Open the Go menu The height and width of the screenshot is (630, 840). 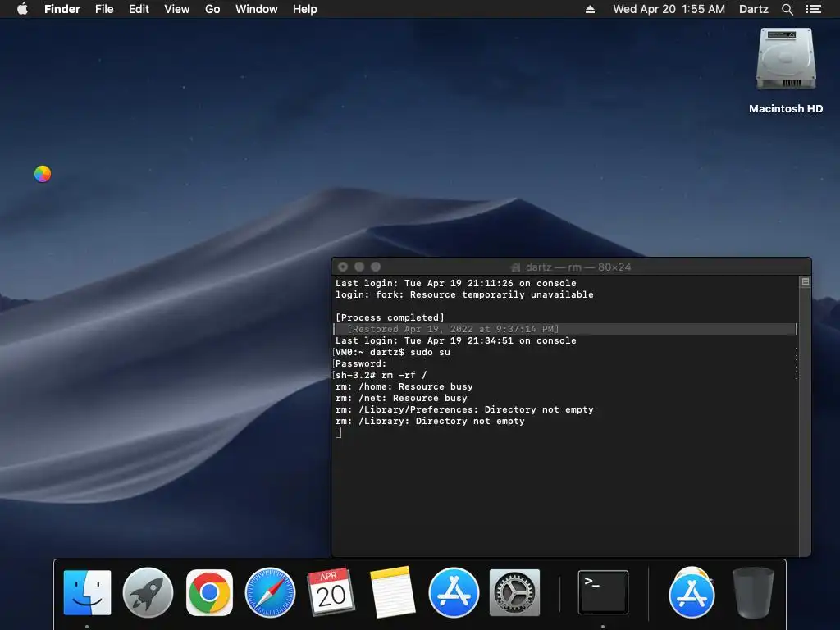[x=212, y=9]
